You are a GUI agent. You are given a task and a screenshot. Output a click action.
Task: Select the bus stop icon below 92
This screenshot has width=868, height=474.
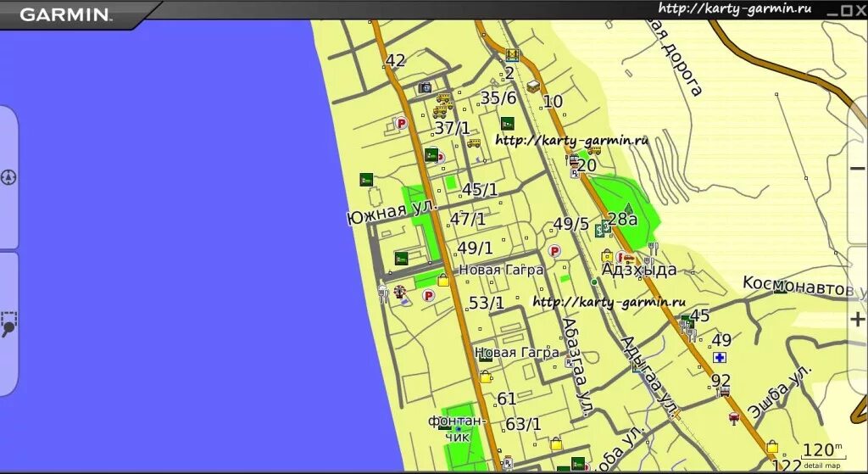tap(723, 392)
